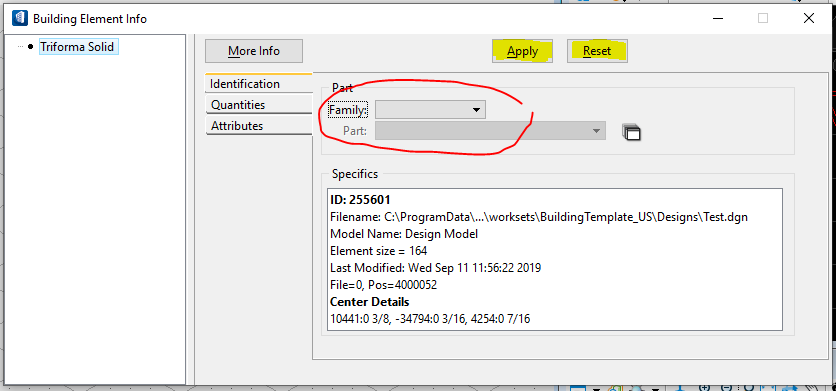
Task: Maximize the Building Element Info window
Action: click(x=763, y=18)
